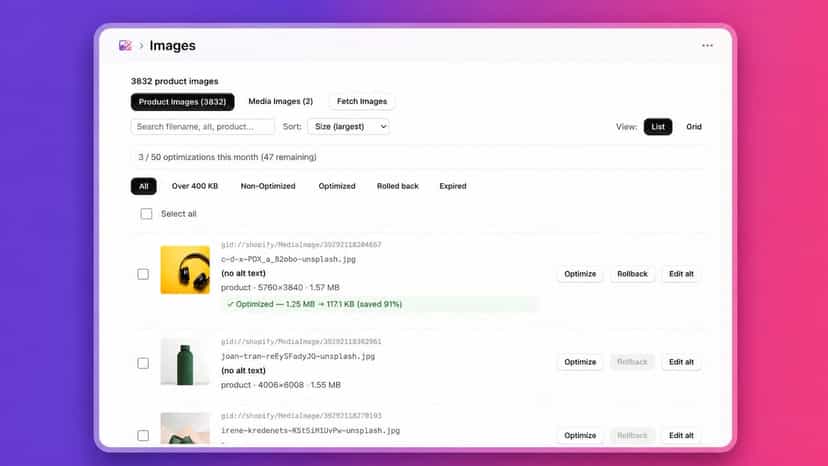Click the 3832 product images heading
Image resolution: width=828 pixels, height=466 pixels.
(174, 81)
